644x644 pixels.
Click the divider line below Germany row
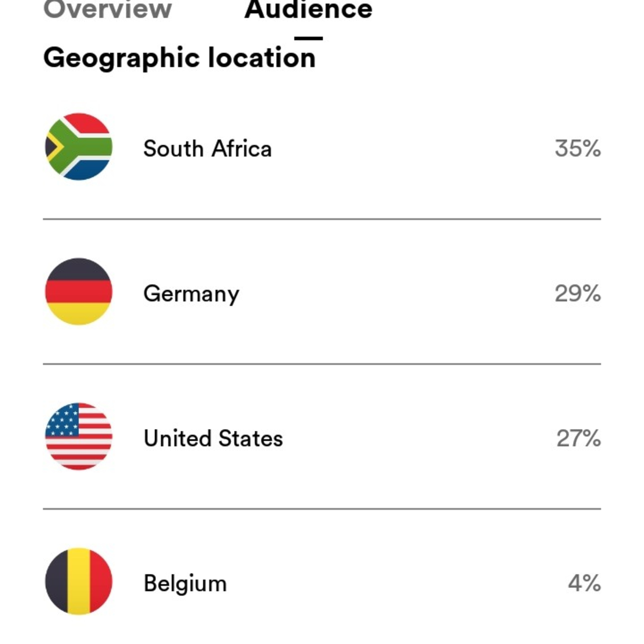tap(322, 364)
